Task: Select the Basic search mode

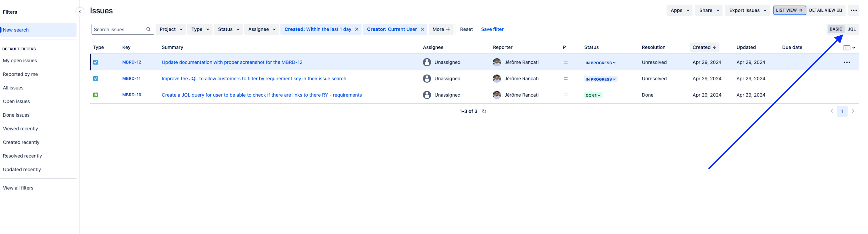Action: click(836, 29)
